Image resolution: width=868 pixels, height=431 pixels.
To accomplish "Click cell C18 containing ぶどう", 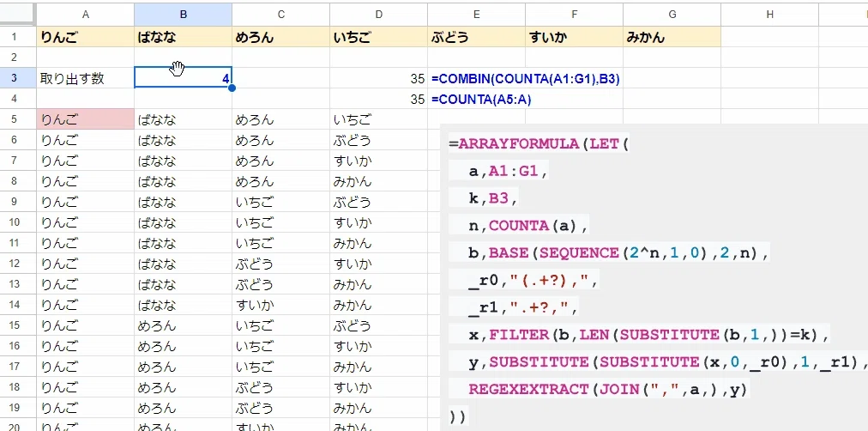I will pyautogui.click(x=280, y=386).
